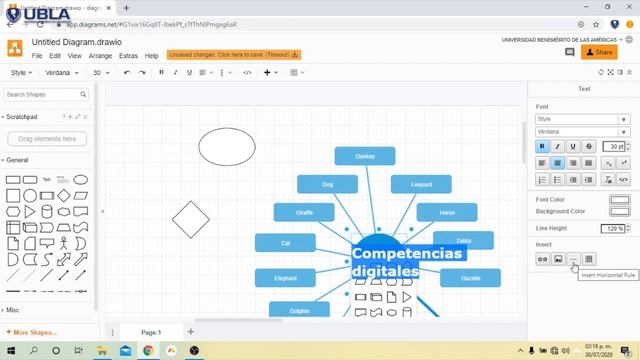This screenshot has height=360, width=640.
Task: Click the Insert Horizontal Rule icon
Action: pos(573,259)
